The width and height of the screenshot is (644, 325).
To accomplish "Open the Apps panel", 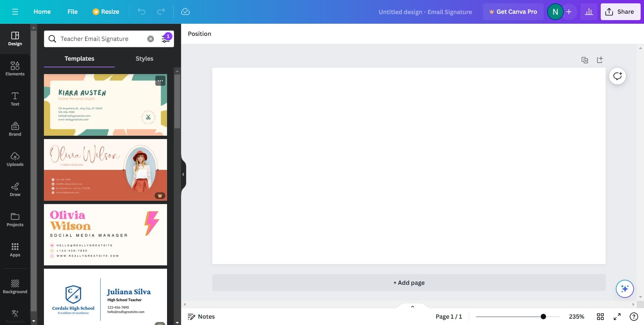I will 15,250.
